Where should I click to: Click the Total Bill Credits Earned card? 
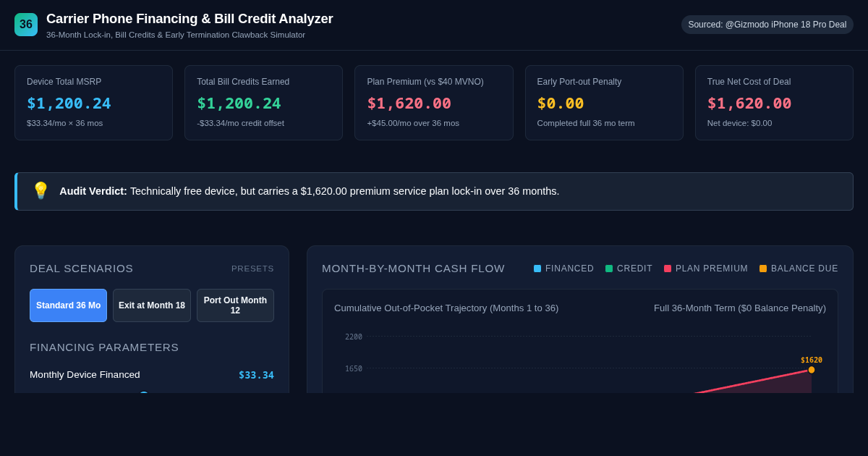[263, 103]
